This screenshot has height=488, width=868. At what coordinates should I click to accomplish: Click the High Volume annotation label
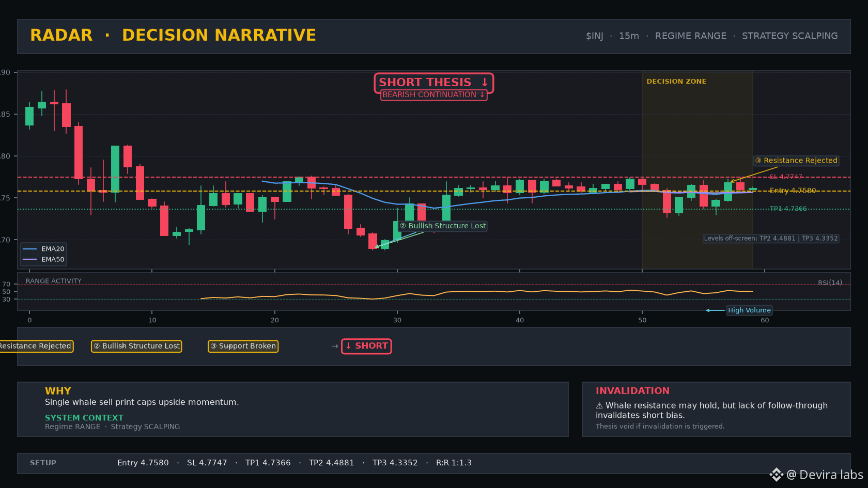[749, 310]
